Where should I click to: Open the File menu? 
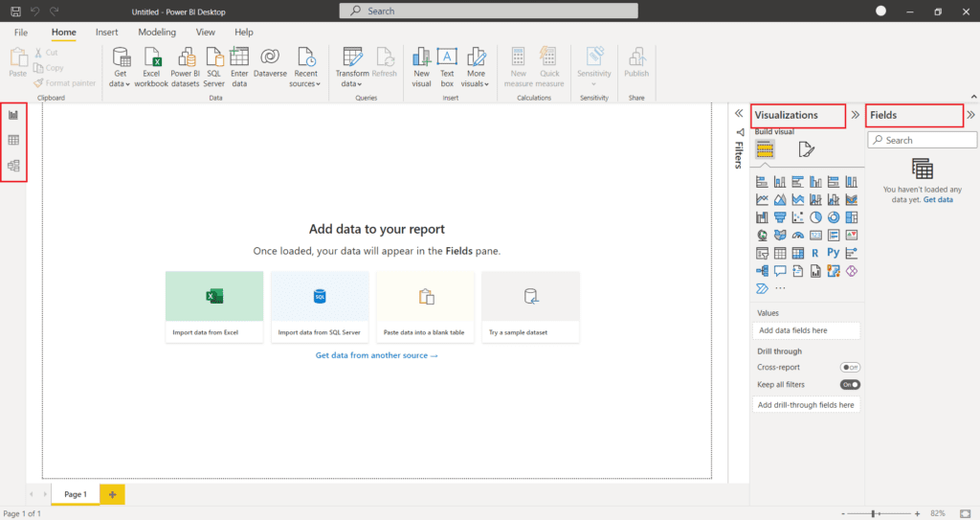click(x=21, y=32)
